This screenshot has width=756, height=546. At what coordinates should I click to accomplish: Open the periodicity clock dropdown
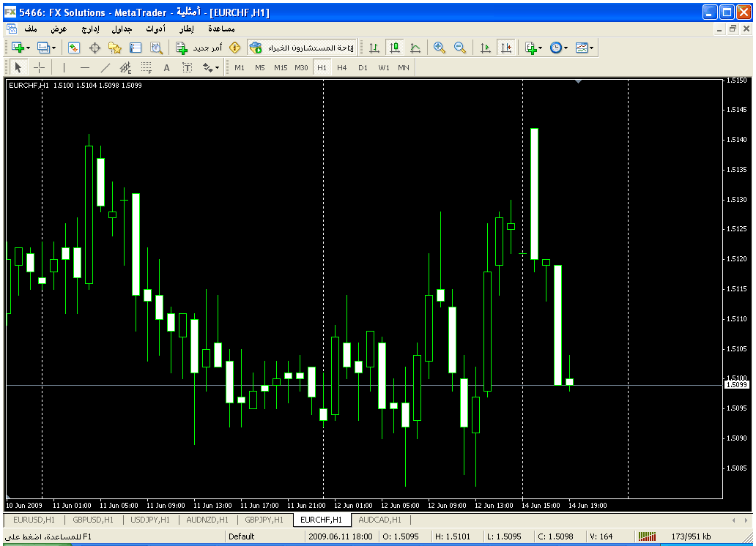point(566,48)
